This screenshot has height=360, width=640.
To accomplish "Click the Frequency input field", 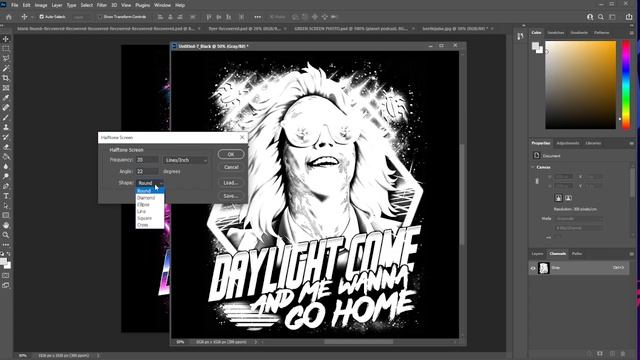I will [147, 160].
